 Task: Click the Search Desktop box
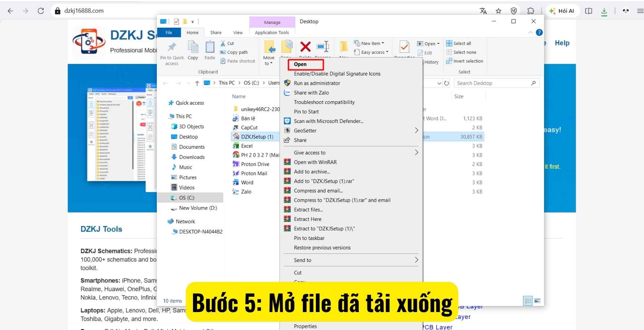496,83
